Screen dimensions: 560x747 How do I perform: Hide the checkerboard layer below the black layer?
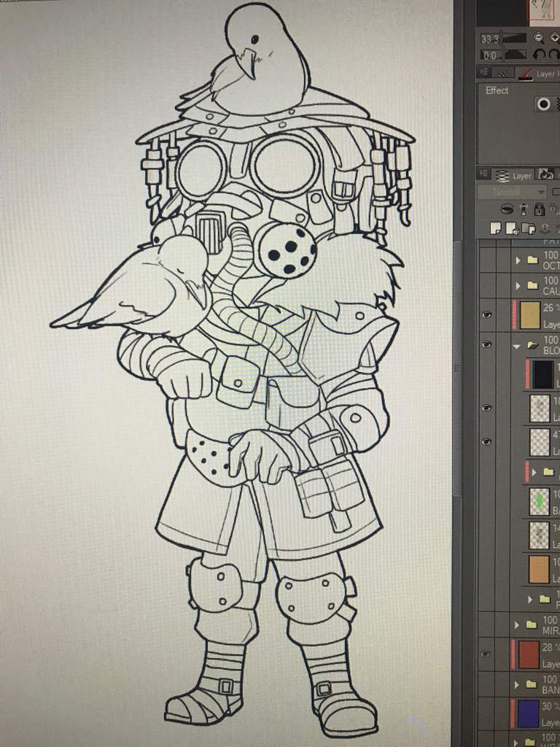486,409
